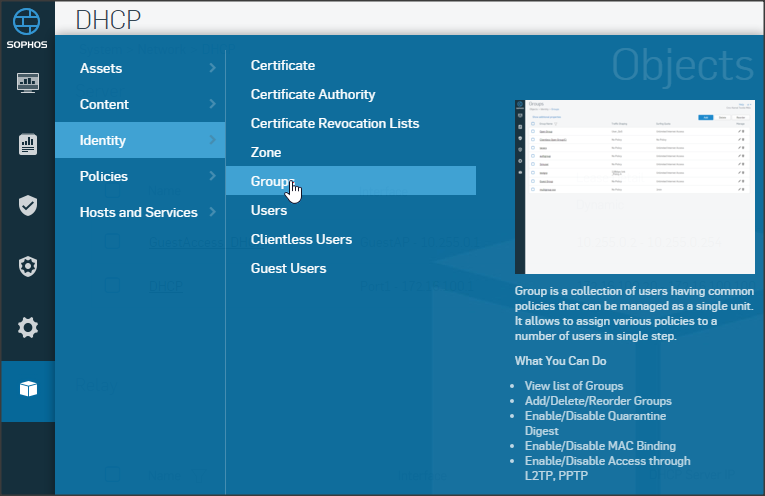This screenshot has width=765, height=496.
Task: Click the Groups page preview thumbnail
Action: pyautogui.click(x=632, y=186)
